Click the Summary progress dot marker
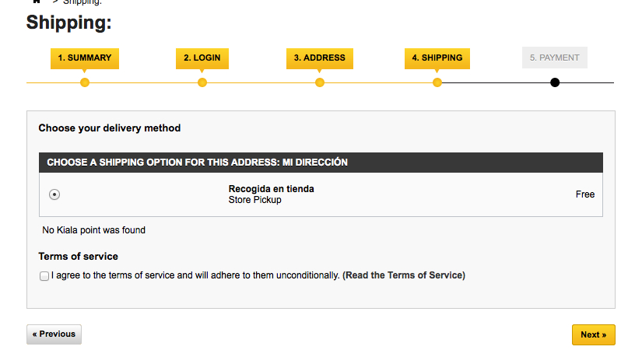Image resolution: width=628 pixels, height=364 pixels. click(85, 82)
